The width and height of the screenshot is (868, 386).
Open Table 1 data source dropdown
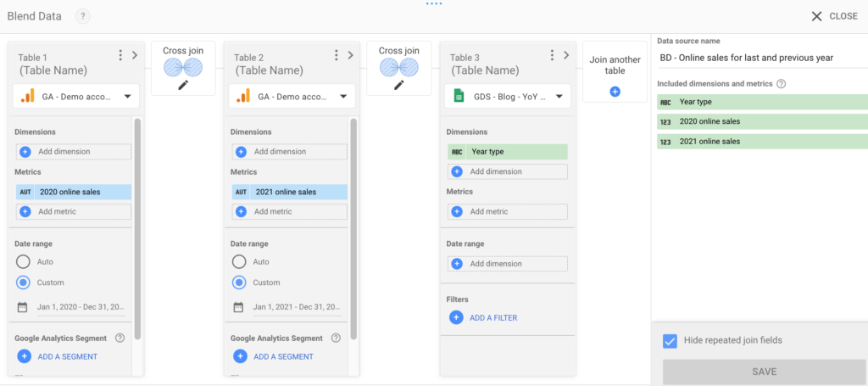pyautogui.click(x=76, y=97)
